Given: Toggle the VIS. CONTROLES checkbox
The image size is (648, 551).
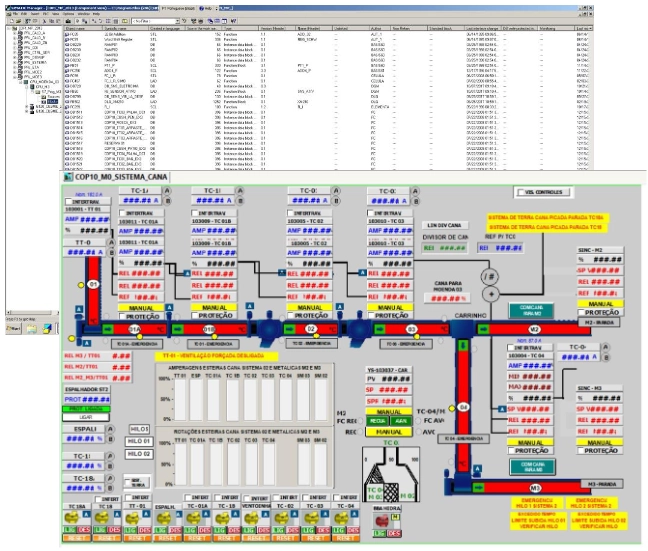Looking at the screenshot, I should click(521, 192).
